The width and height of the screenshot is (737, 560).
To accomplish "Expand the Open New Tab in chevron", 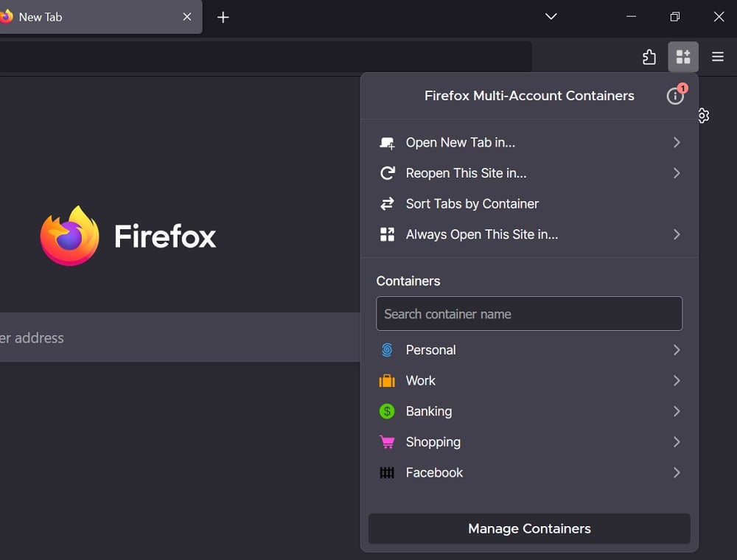I will click(x=677, y=143).
